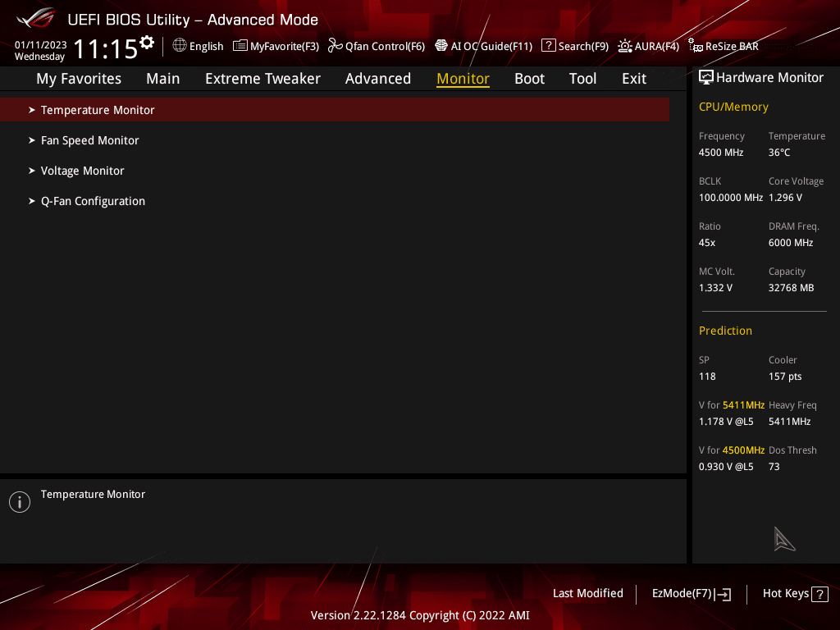Switch to My Favorites tab
Viewport: 840px width, 630px height.
point(79,79)
